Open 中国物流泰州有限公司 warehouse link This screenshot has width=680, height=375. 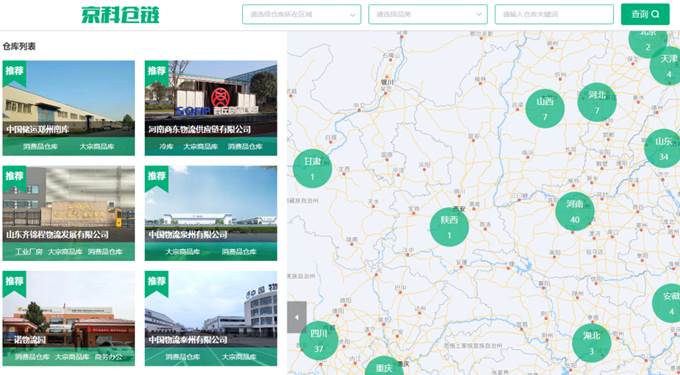click(211, 319)
